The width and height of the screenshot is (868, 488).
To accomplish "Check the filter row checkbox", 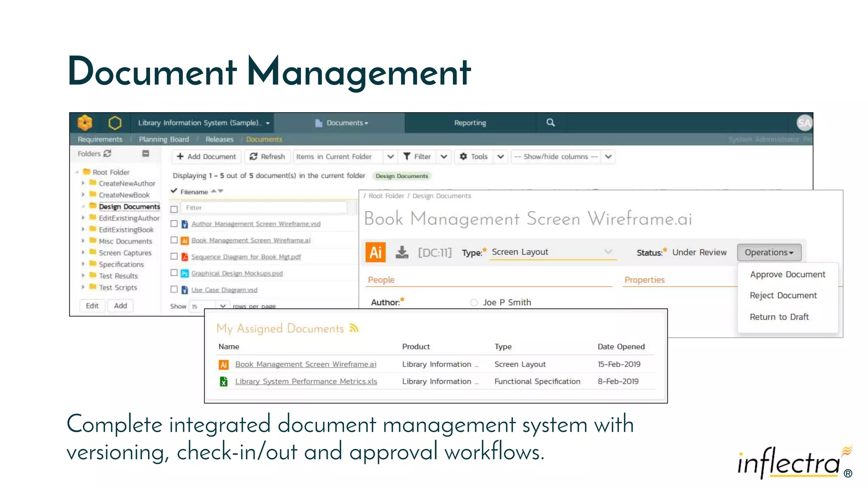I will (174, 209).
